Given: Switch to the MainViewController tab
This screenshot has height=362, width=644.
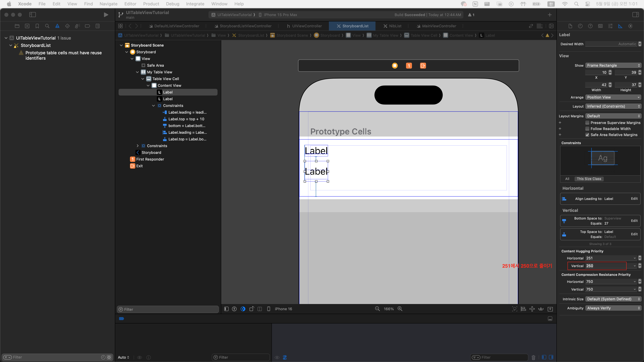Looking at the screenshot, I should click(x=436, y=26).
